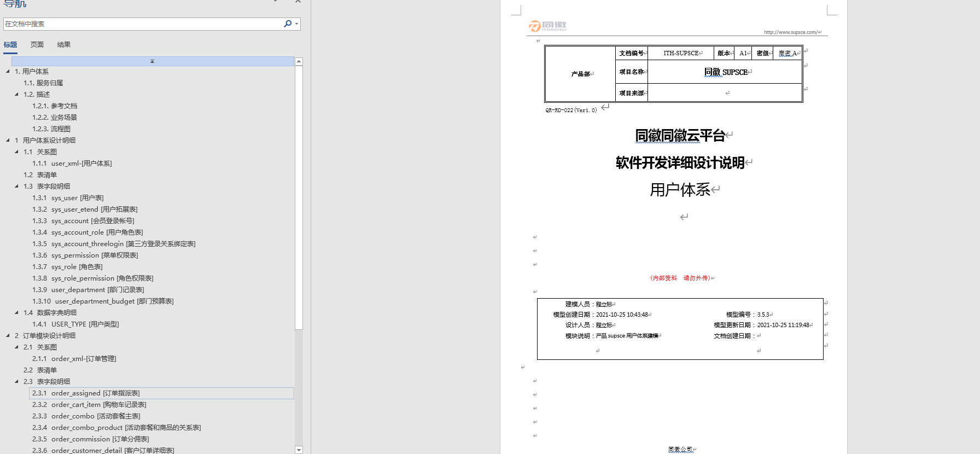980x454 pixels.
Task: Collapse the '2.1 关系图' heading
Action: (16, 347)
